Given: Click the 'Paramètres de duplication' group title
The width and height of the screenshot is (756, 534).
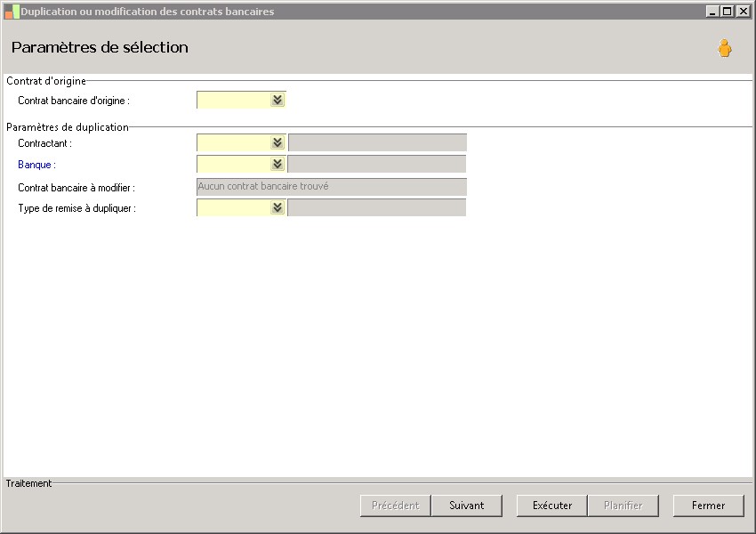Looking at the screenshot, I should [68, 127].
